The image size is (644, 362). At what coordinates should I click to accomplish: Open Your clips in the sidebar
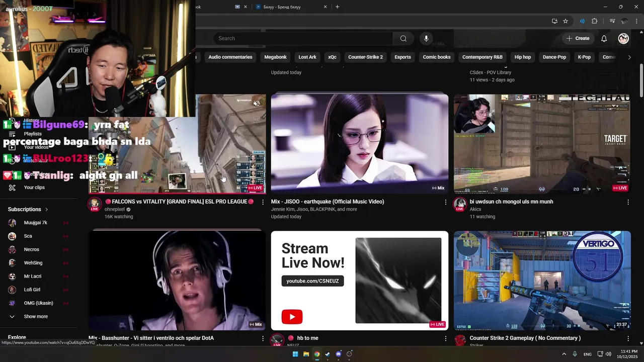tap(34, 188)
